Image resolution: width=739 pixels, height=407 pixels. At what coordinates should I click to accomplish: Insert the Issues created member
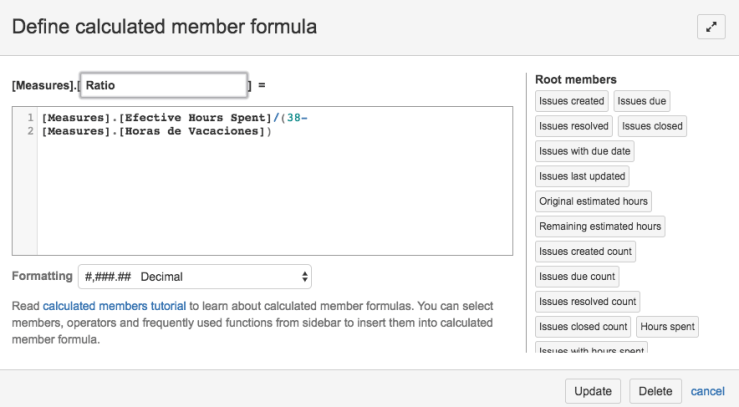pyautogui.click(x=572, y=101)
